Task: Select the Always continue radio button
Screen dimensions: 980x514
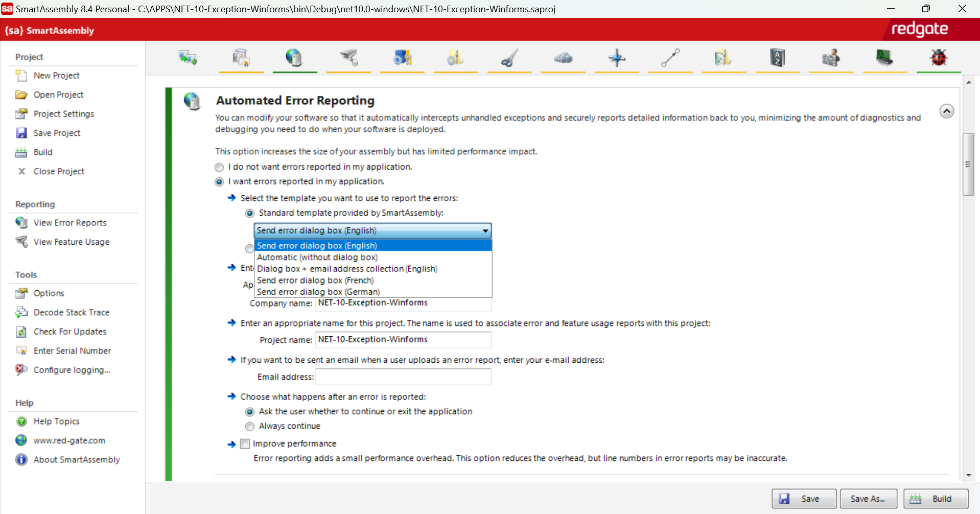Action: point(250,426)
